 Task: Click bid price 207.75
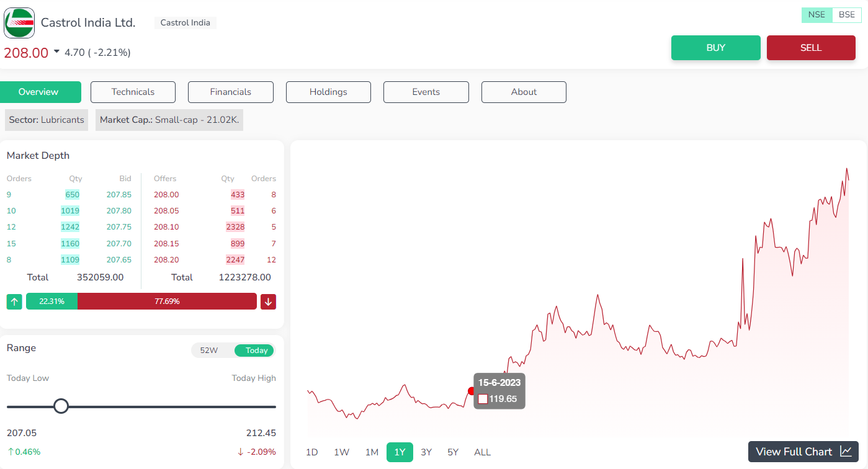pos(119,227)
